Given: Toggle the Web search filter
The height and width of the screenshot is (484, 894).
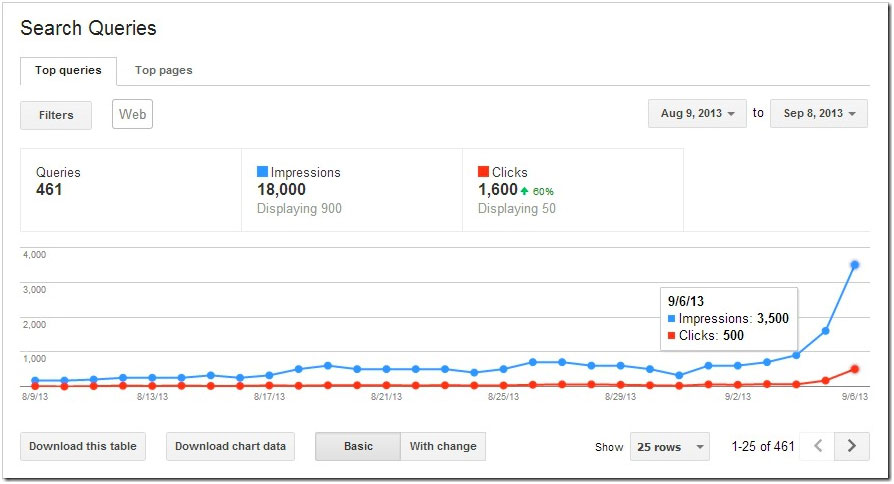Looking at the screenshot, I should point(133,114).
